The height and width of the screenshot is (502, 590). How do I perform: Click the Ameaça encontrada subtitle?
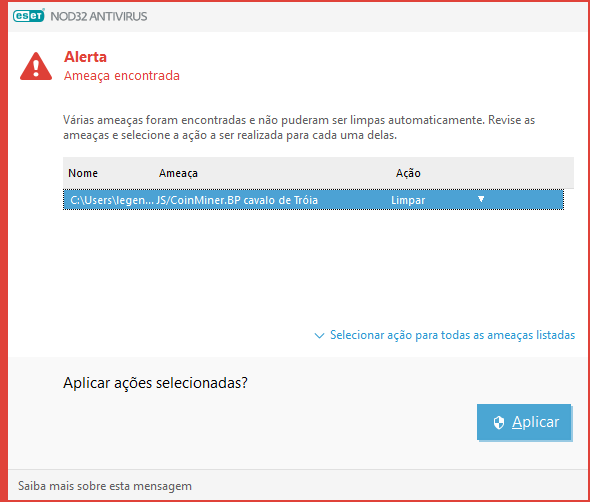pyautogui.click(x=122, y=76)
